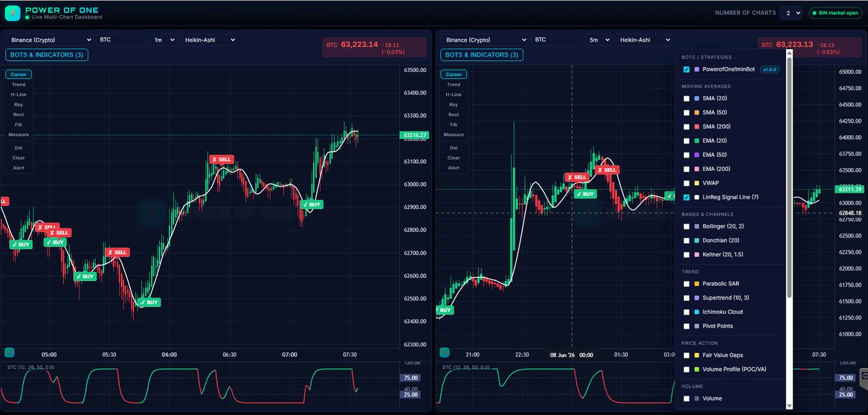Click the EMA (200) pink color swatch
Screen dimensions: 868x415
pos(697,169)
